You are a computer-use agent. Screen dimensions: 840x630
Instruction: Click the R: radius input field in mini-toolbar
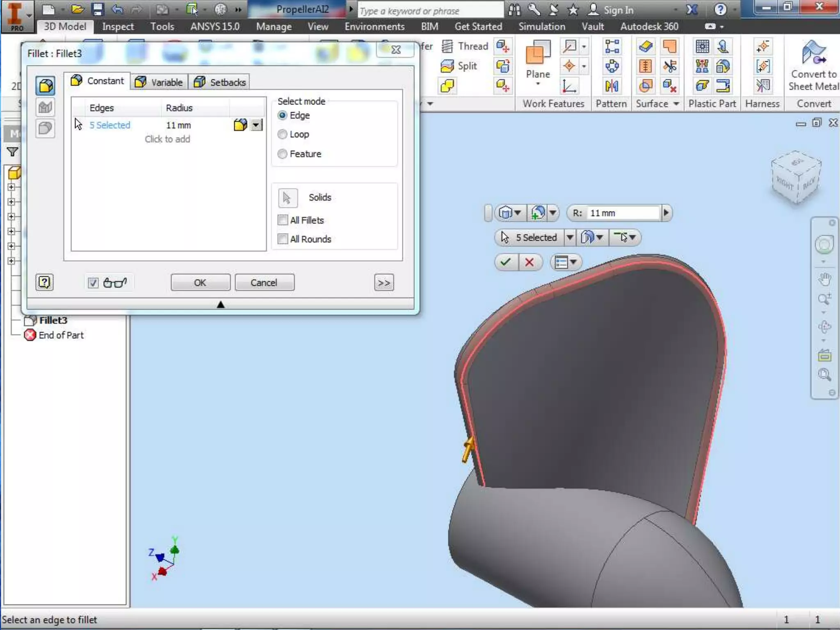[623, 213]
